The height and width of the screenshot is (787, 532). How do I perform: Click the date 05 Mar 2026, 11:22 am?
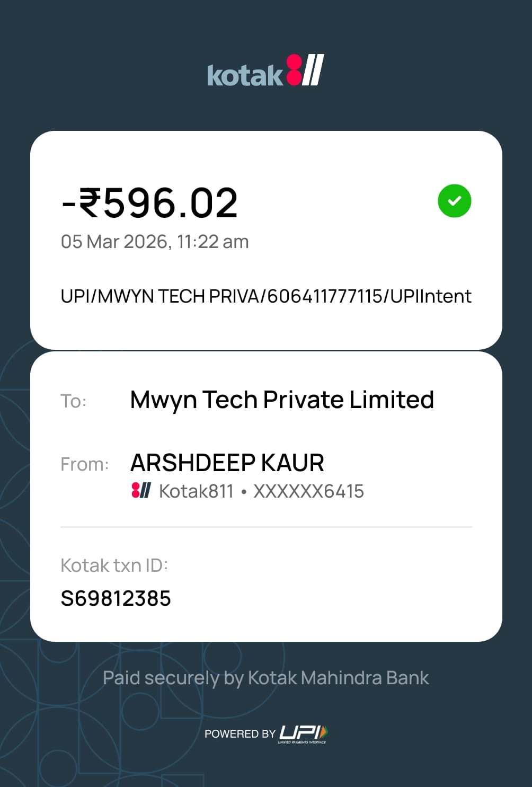pyautogui.click(x=155, y=242)
